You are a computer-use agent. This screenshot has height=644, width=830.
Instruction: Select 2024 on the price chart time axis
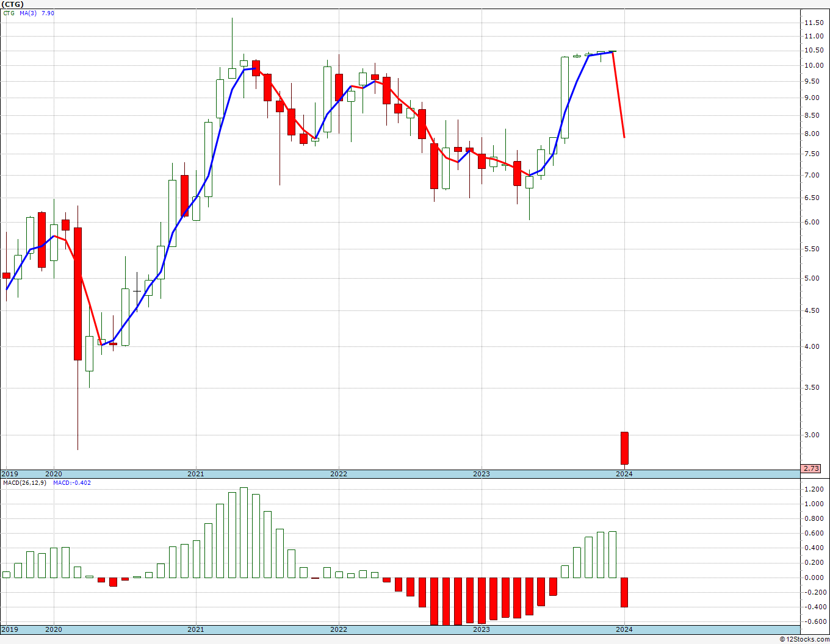pos(624,474)
